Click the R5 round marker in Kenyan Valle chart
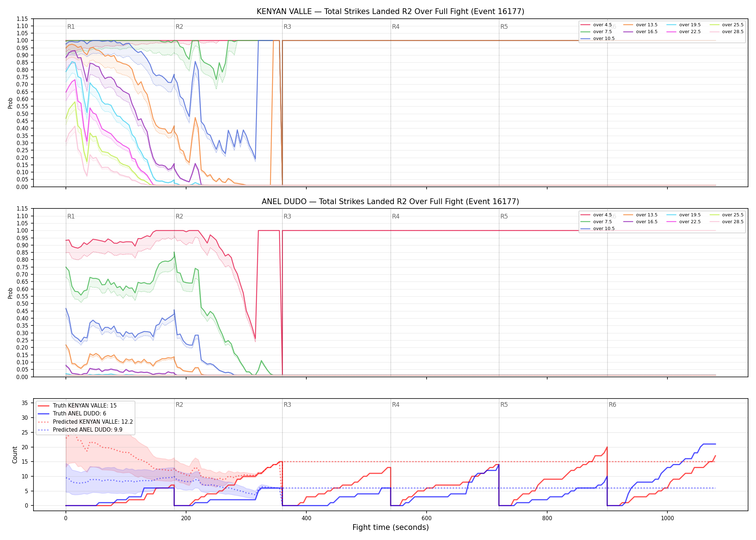This screenshot has height=540, width=756. coord(504,27)
